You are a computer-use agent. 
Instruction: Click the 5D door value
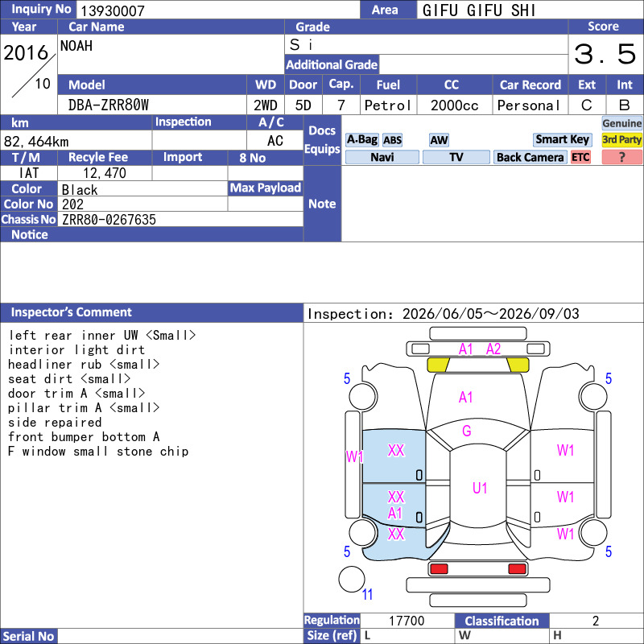click(303, 105)
